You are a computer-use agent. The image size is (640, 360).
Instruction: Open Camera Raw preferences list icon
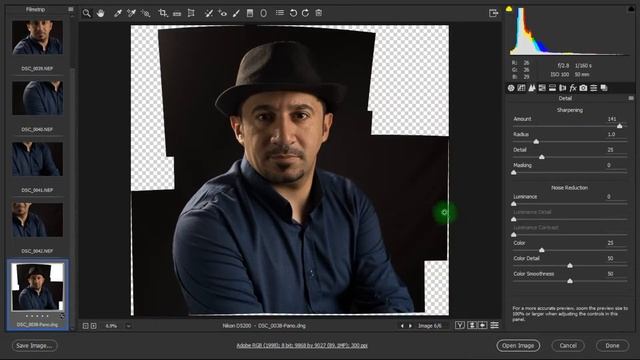[280, 13]
